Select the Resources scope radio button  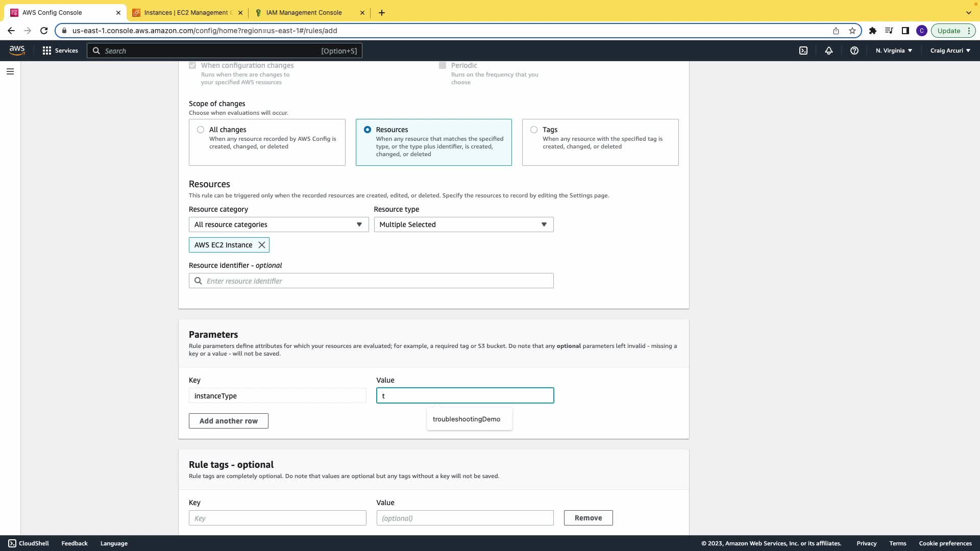click(367, 130)
